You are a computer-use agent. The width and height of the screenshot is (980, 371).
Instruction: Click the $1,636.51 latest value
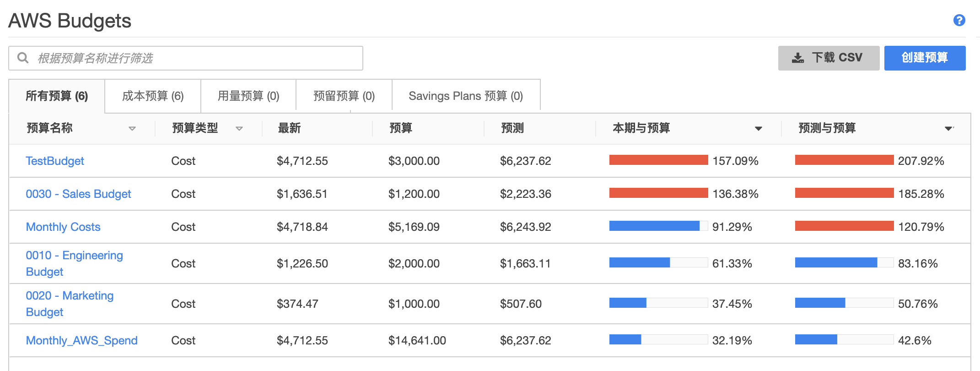click(302, 194)
